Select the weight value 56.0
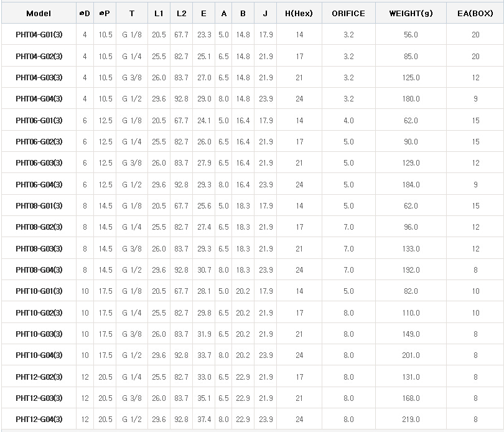This screenshot has height=432, width=504. point(411,35)
